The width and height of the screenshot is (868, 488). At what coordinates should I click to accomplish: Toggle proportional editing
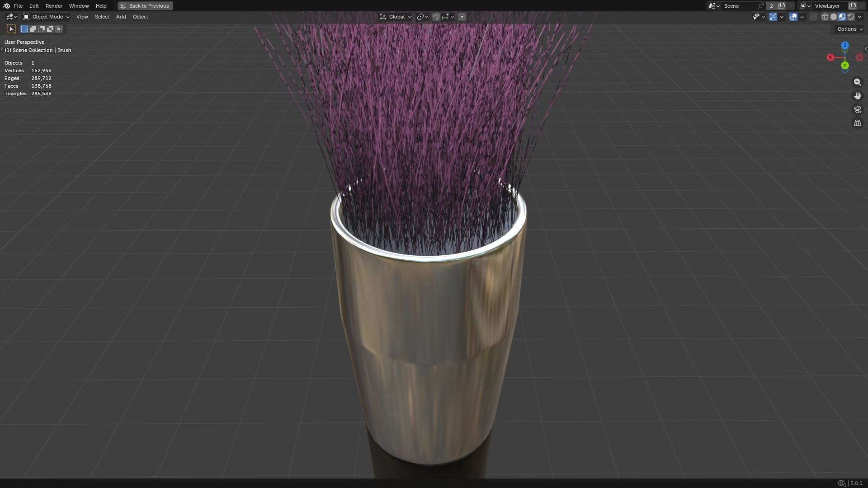(x=462, y=17)
